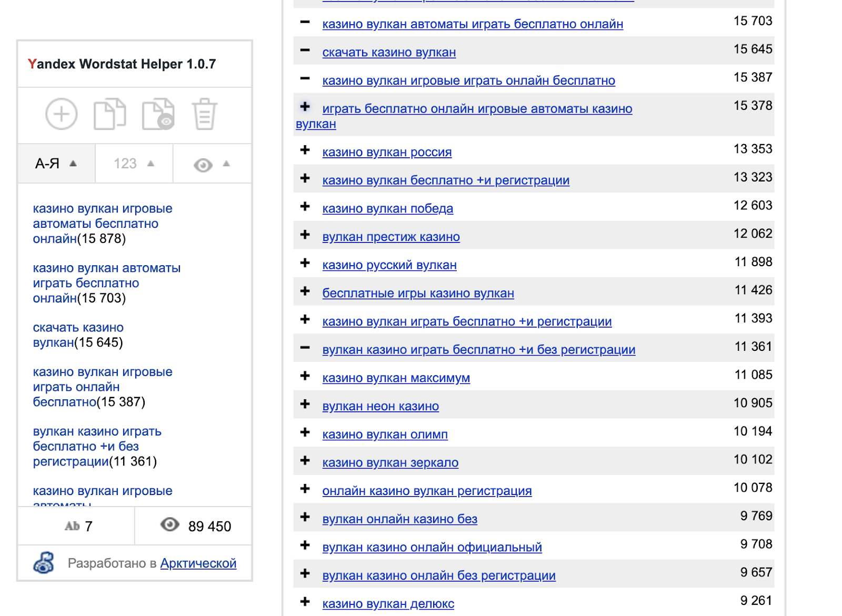This screenshot has width=842, height=616.
Task: Add 'казино вулкан зеркало' with plus icon
Action: (305, 461)
